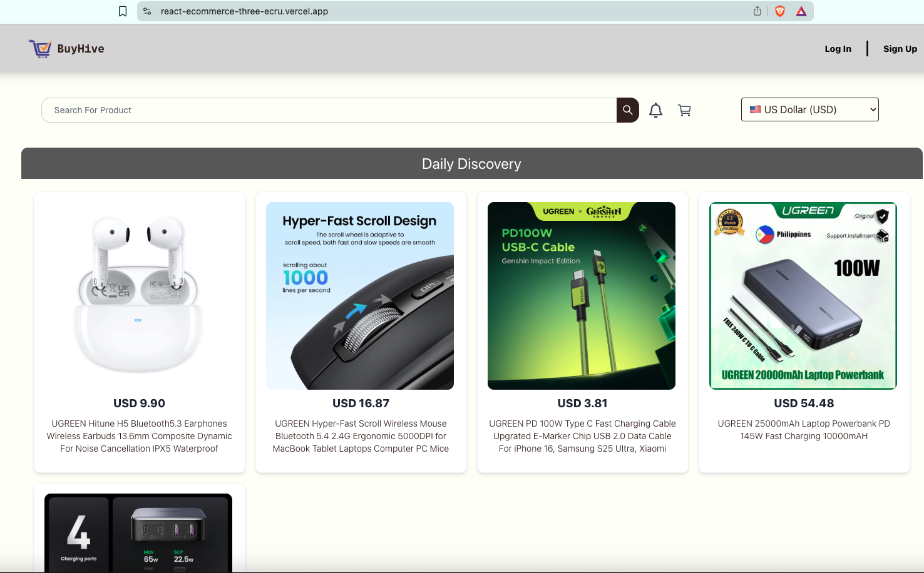The height and width of the screenshot is (573, 924).
Task: Click the USD 9.90 price
Action: (140, 403)
